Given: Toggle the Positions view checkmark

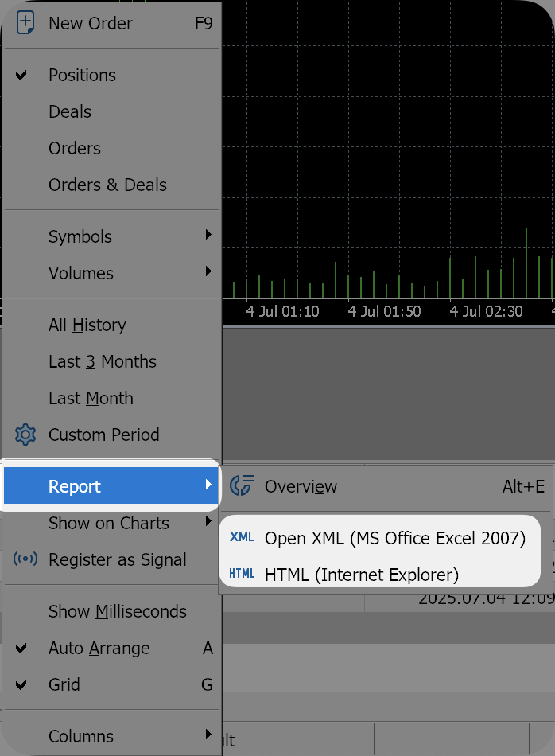Looking at the screenshot, I should pyautogui.click(x=22, y=76).
